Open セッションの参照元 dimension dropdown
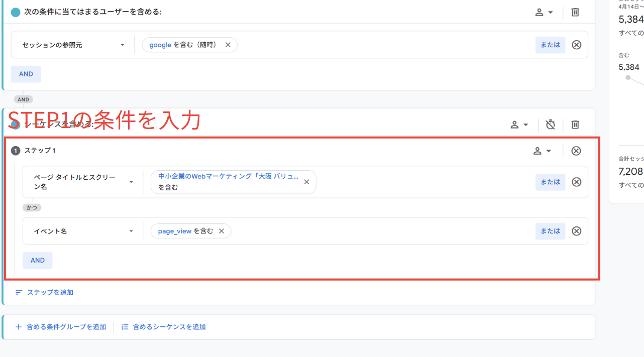The height and width of the screenshot is (357, 644). coord(73,45)
